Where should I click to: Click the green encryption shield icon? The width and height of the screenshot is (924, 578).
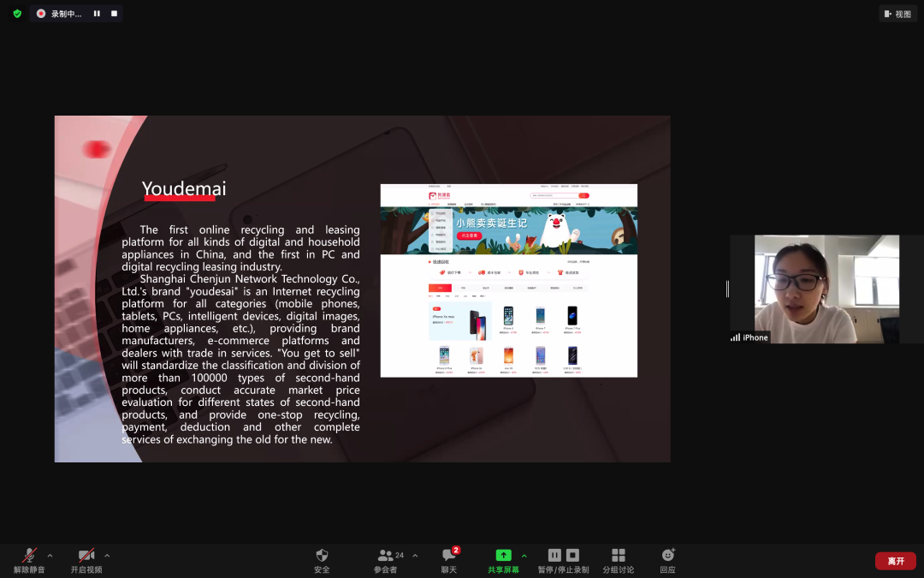tap(17, 14)
